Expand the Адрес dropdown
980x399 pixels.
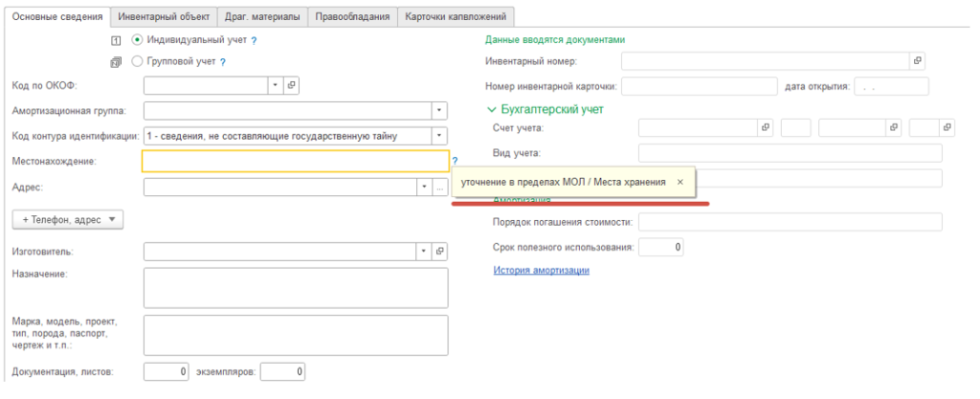tap(424, 188)
